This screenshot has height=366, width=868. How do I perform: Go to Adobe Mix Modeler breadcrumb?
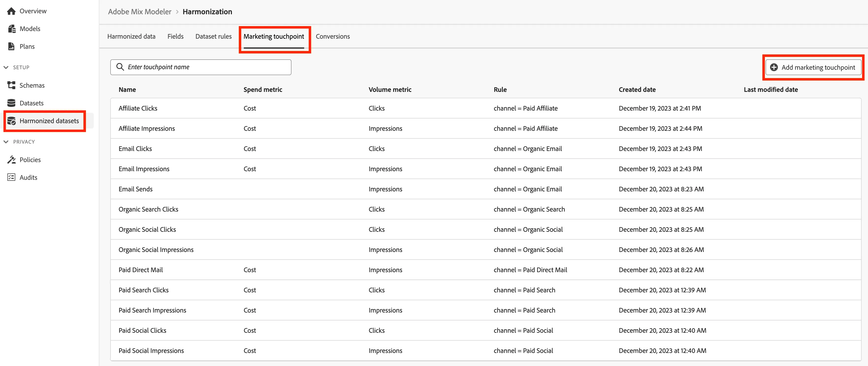[140, 12]
